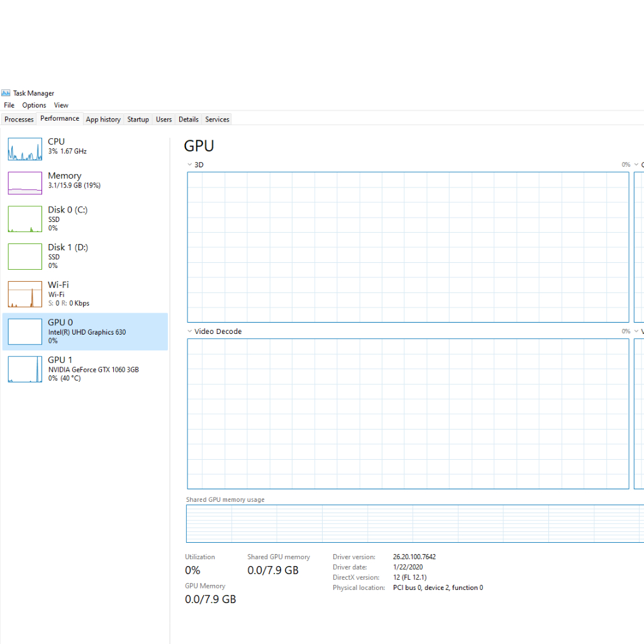Click the Wi-Fi activity graph thumbnail

click(25, 294)
